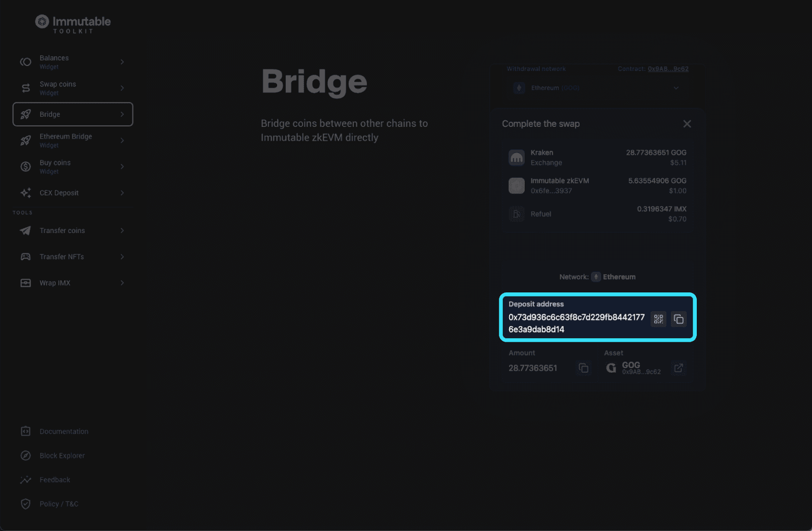812x531 pixels.
Task: Click the Immutable Toolkit logo
Action: click(73, 24)
